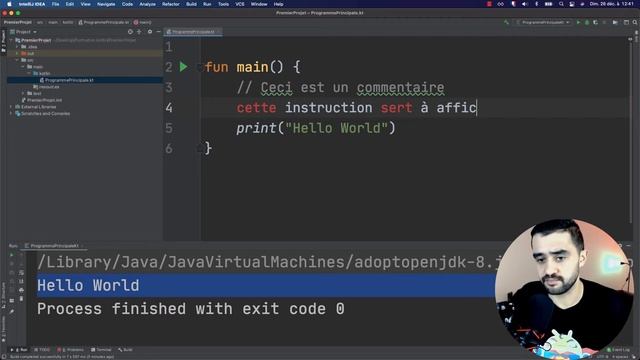Expand Scratches and Consoles node
Image resolution: width=640 pixels, height=360 pixels.
pos(11,113)
